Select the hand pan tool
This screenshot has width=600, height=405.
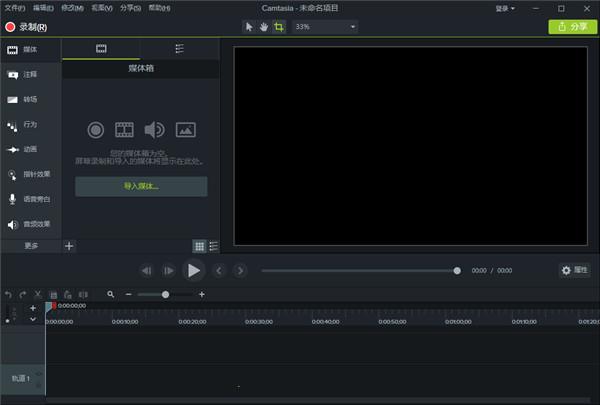(x=264, y=26)
